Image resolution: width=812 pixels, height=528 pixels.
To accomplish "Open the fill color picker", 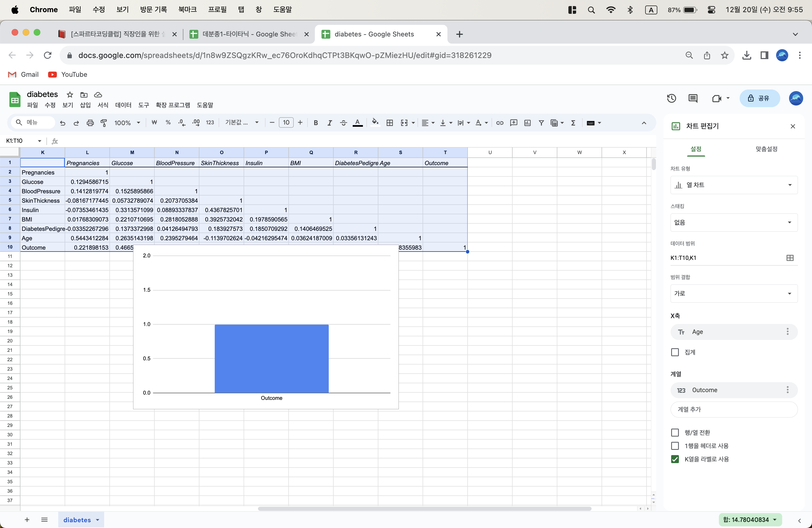I will point(375,122).
